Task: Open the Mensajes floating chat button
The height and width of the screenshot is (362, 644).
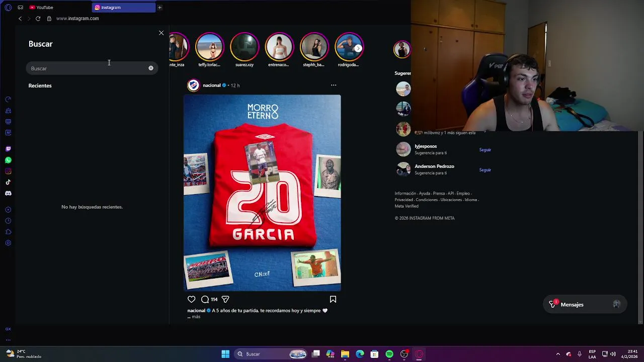Action: (585, 305)
